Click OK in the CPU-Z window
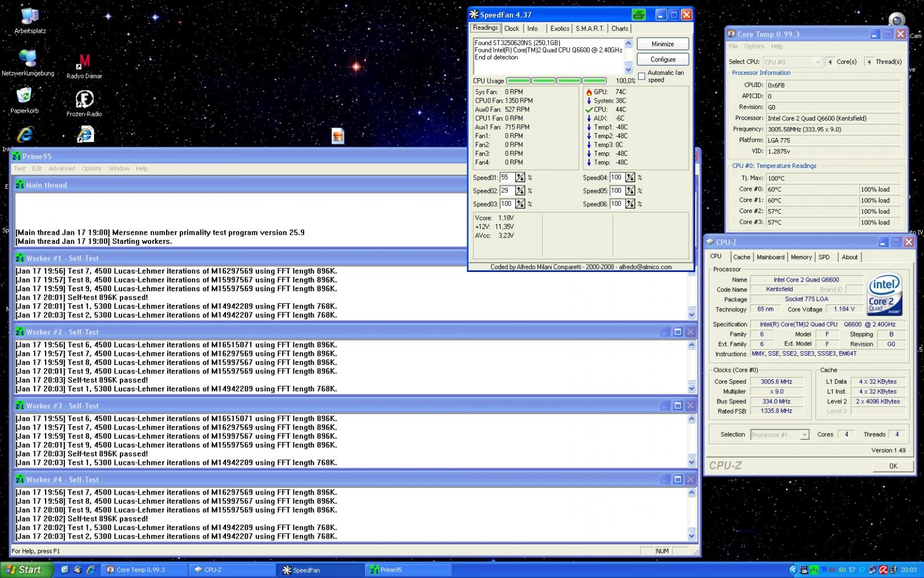924x578 pixels. pyautogui.click(x=893, y=466)
